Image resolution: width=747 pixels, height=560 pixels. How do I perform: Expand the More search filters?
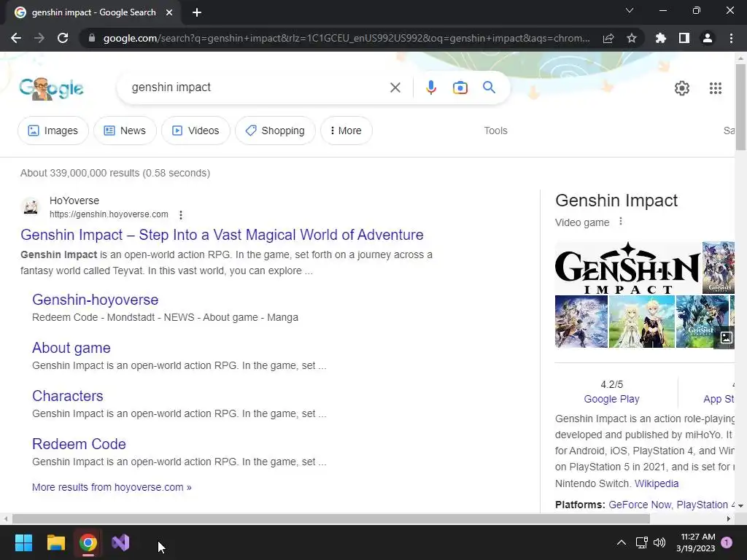click(347, 131)
